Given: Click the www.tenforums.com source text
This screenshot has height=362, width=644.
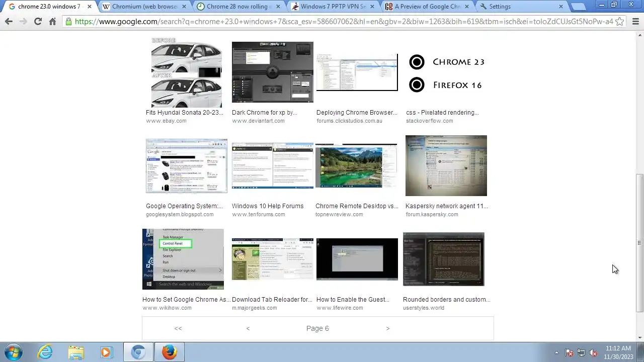Looking at the screenshot, I should click(259, 214).
